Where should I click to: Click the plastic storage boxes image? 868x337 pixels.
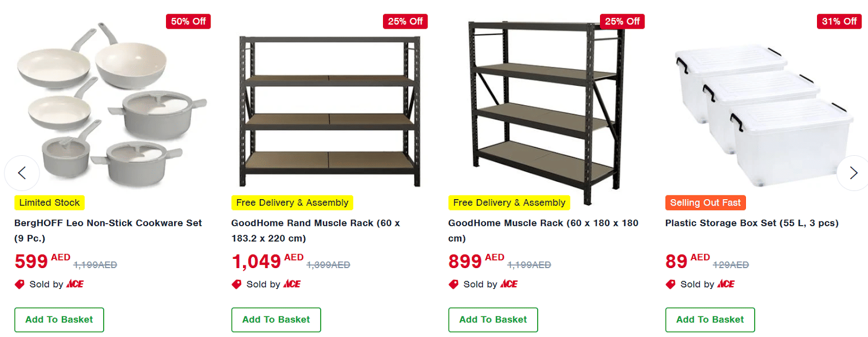tap(762, 114)
